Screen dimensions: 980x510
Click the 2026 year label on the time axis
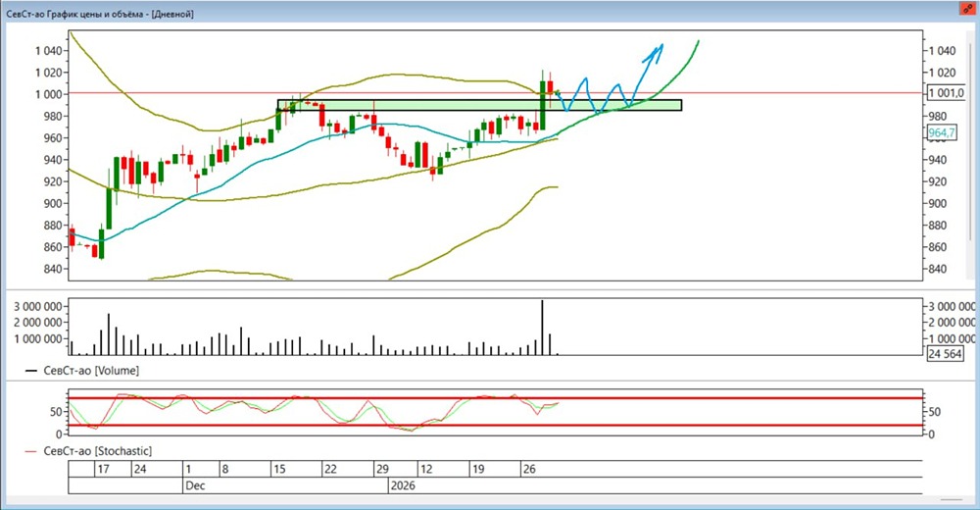pos(403,485)
